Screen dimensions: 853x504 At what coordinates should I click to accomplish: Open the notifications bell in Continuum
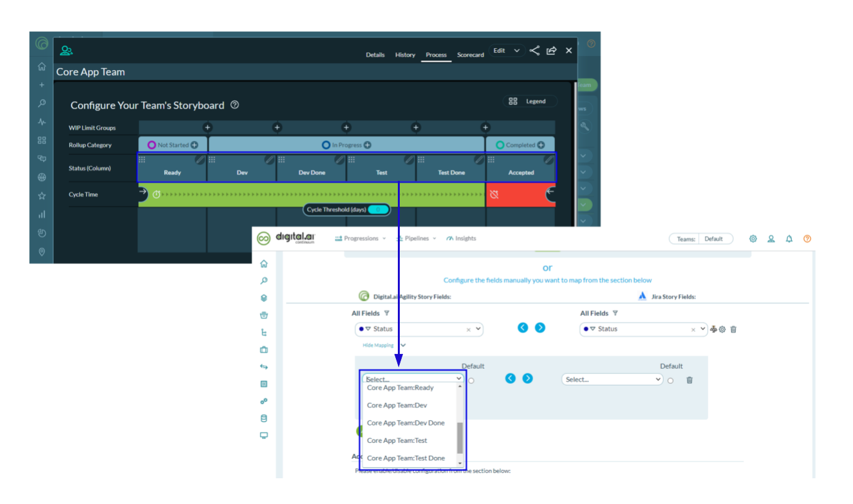click(789, 238)
